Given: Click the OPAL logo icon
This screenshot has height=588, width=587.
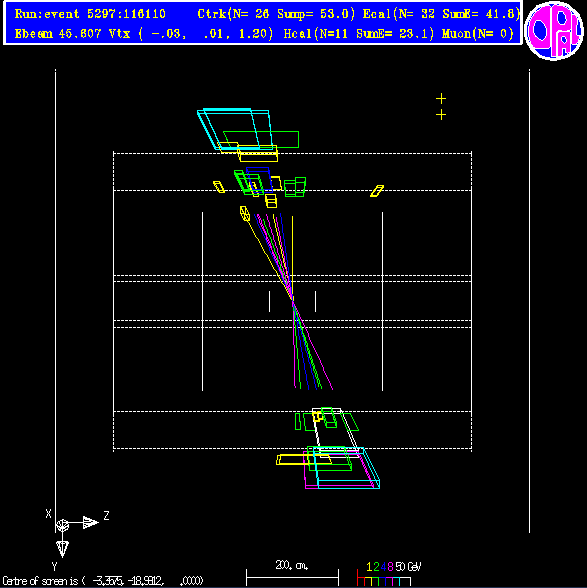Looking at the screenshot, I should click(554, 31).
